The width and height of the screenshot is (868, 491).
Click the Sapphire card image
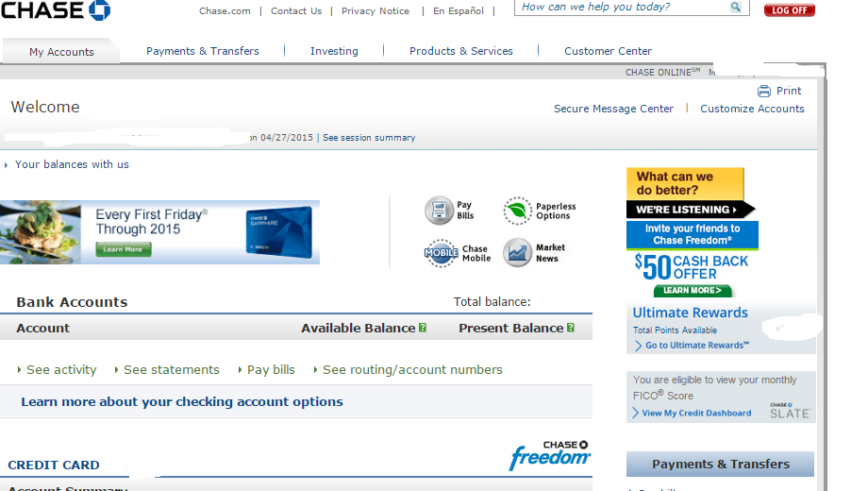(279, 231)
